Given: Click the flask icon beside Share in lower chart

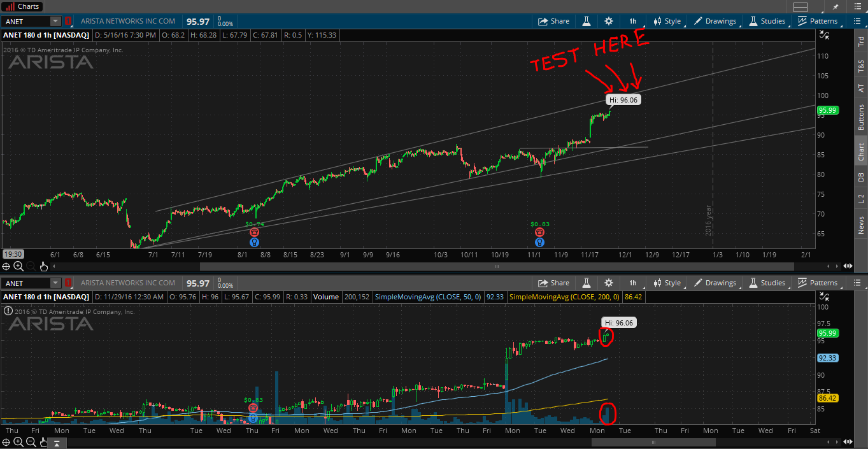Looking at the screenshot, I should [586, 283].
